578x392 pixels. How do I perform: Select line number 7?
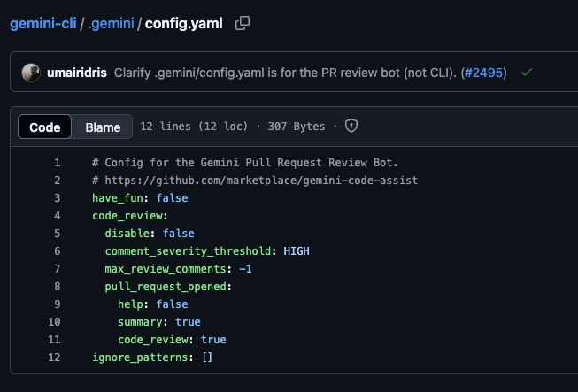click(x=58, y=269)
